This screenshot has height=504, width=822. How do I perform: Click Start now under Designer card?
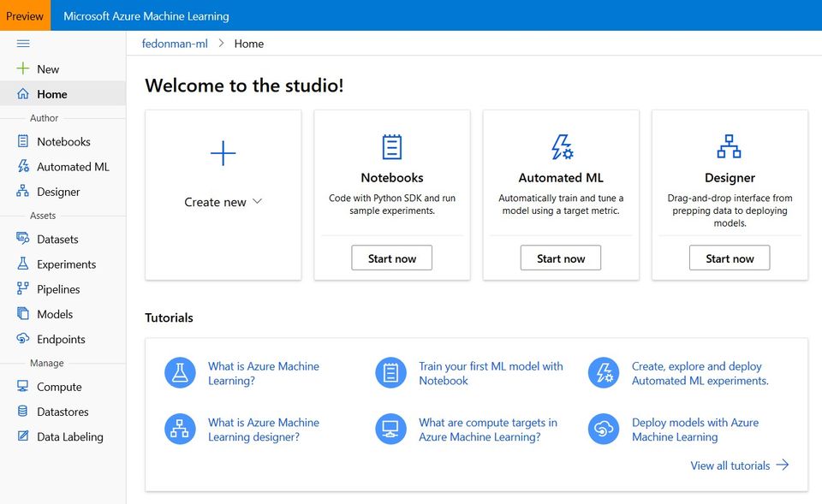coord(730,258)
